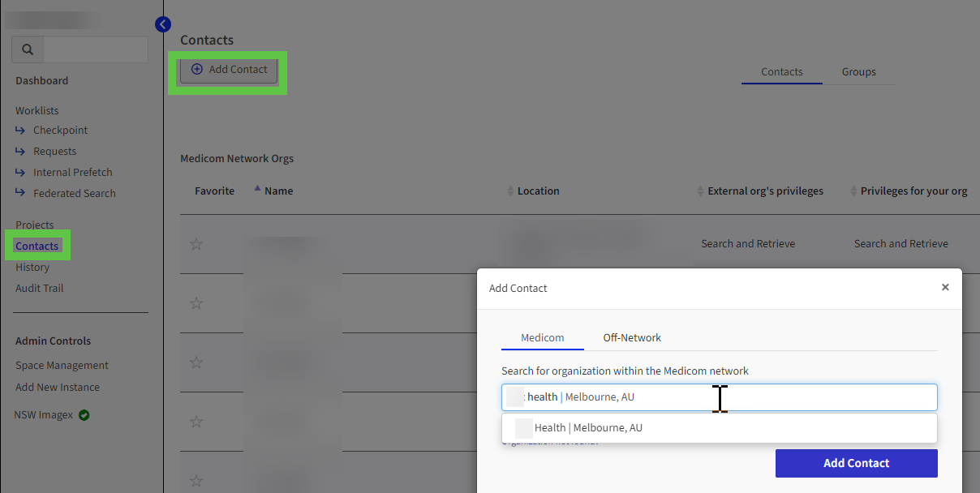Toggle favorite star on third organization row
980x493 pixels.
[x=196, y=362]
